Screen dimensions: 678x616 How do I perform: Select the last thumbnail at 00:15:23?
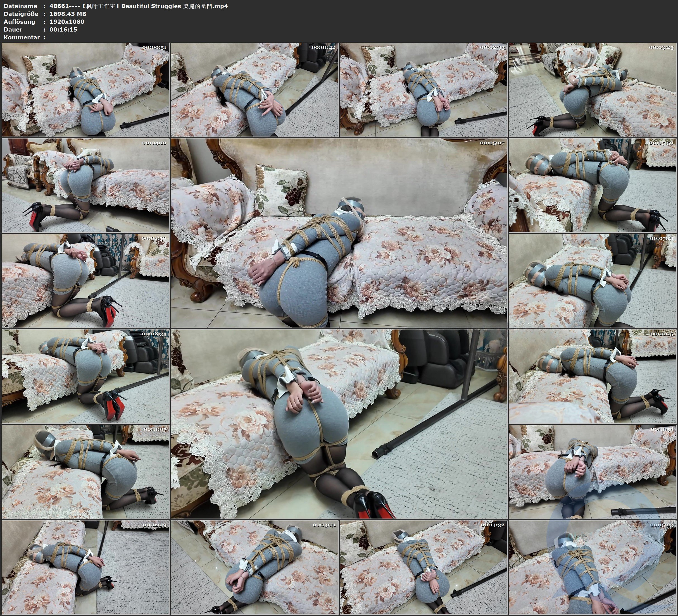click(x=593, y=567)
